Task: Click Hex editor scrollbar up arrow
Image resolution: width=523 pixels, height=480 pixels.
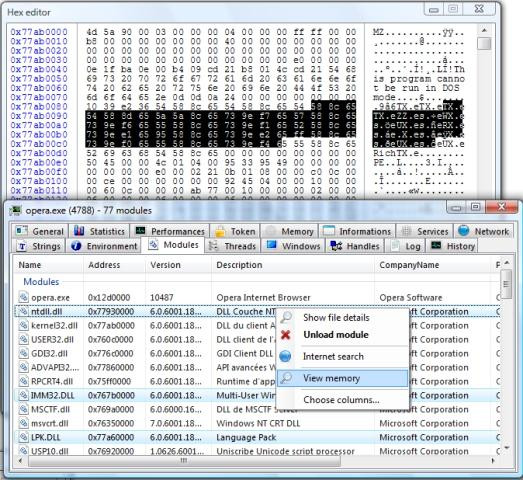Action: pos(484,30)
